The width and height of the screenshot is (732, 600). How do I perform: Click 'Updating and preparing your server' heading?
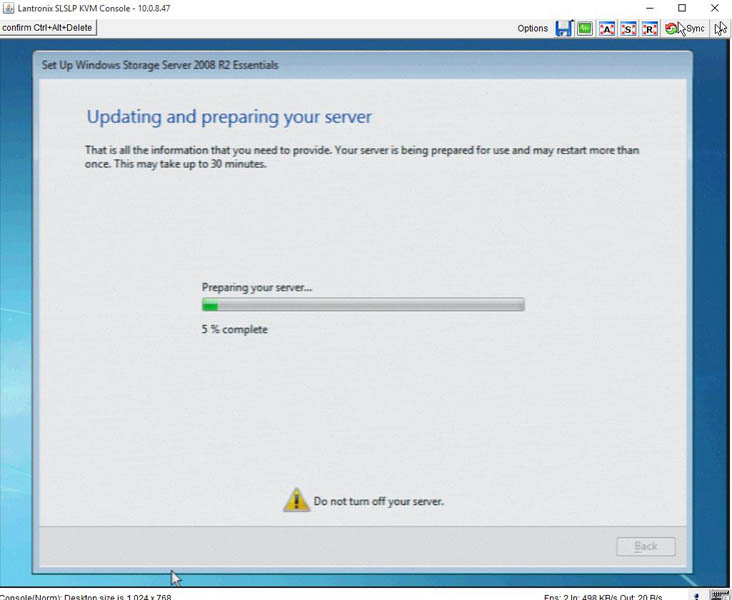[229, 117]
